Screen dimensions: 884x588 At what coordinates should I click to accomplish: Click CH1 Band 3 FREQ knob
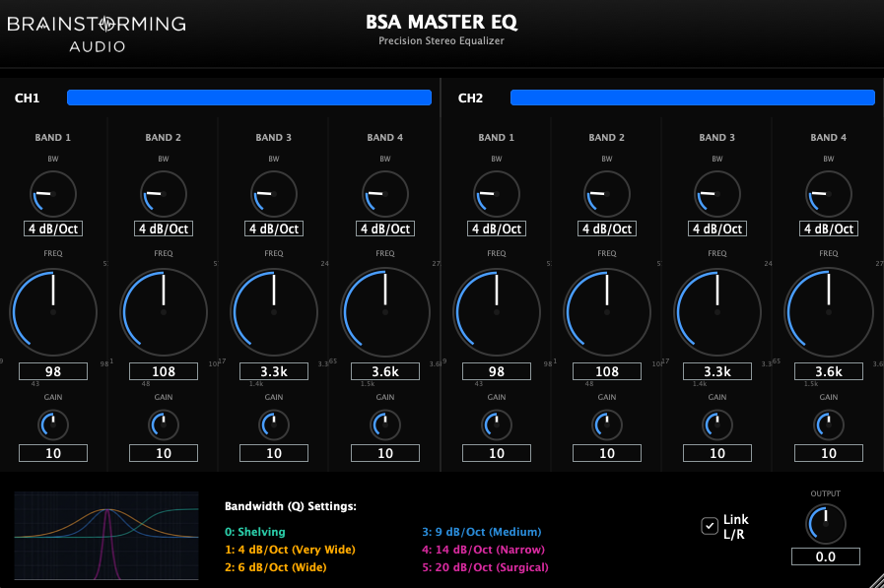pyautogui.click(x=274, y=312)
